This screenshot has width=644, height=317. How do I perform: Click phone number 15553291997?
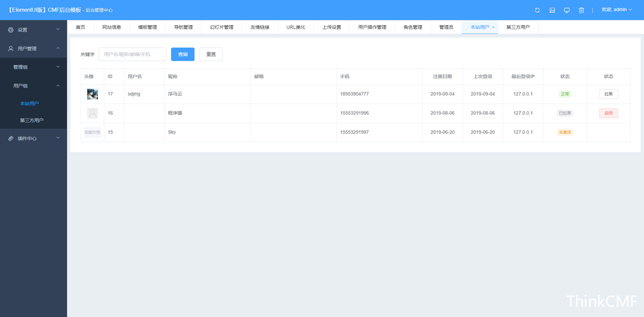click(x=354, y=132)
